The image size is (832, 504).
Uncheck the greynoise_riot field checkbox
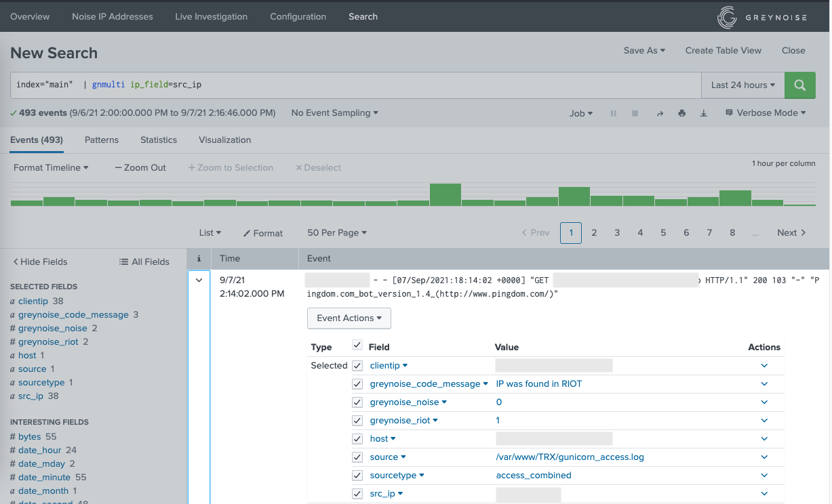tap(357, 420)
